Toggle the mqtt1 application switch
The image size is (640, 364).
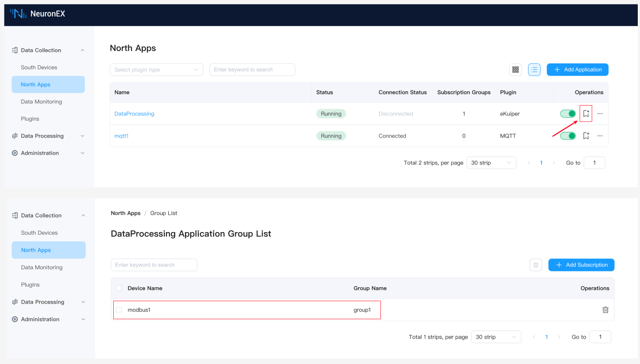click(568, 136)
